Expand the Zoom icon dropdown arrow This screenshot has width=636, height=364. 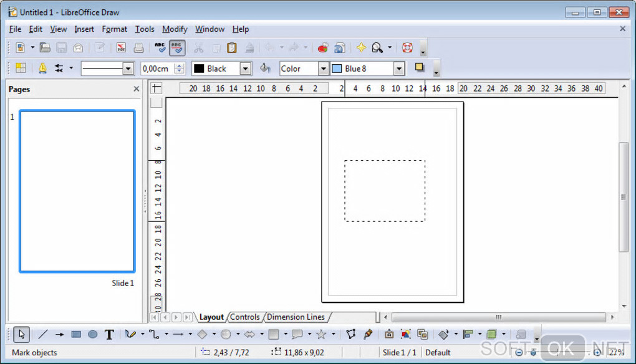tap(390, 48)
